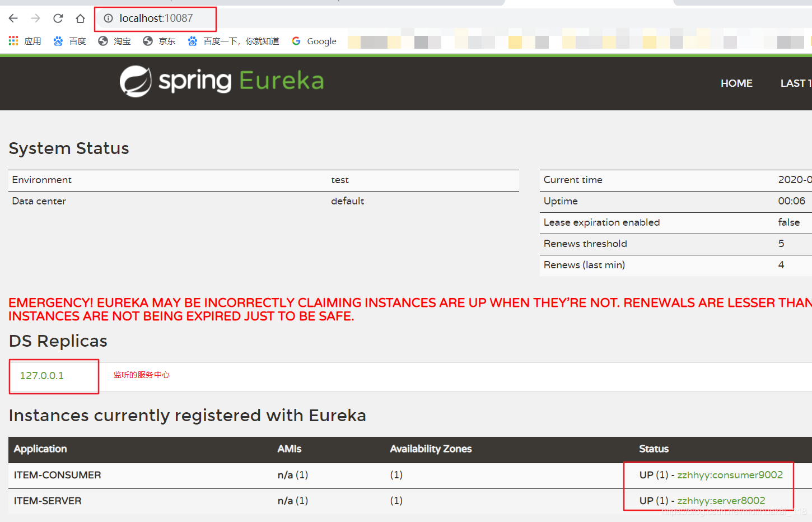Click the Renews threshold row label
The height and width of the screenshot is (522, 812).
tap(585, 244)
